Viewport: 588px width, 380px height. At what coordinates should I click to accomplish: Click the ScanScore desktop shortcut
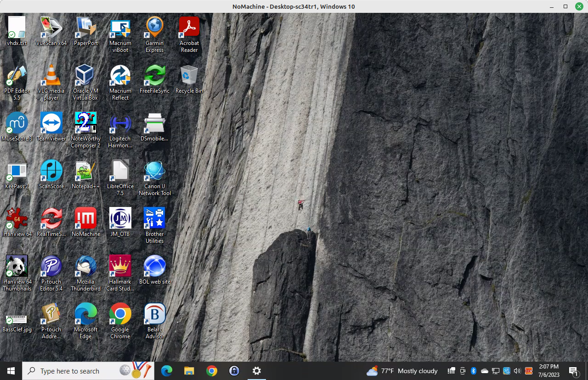tap(51, 174)
